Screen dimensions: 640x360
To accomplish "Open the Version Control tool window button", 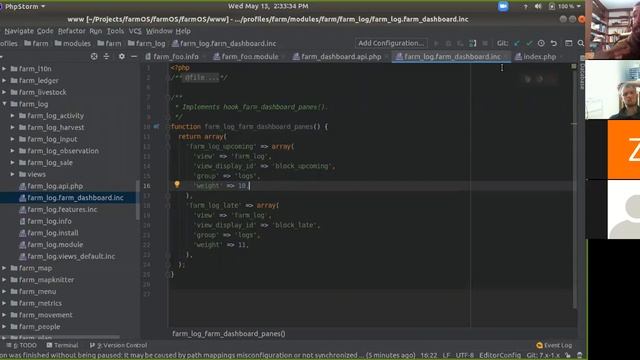I will (x=118, y=345).
